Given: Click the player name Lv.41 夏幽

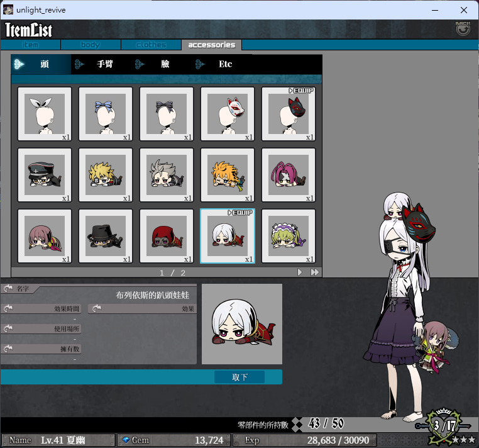Looking at the screenshot, I should click(x=63, y=440).
